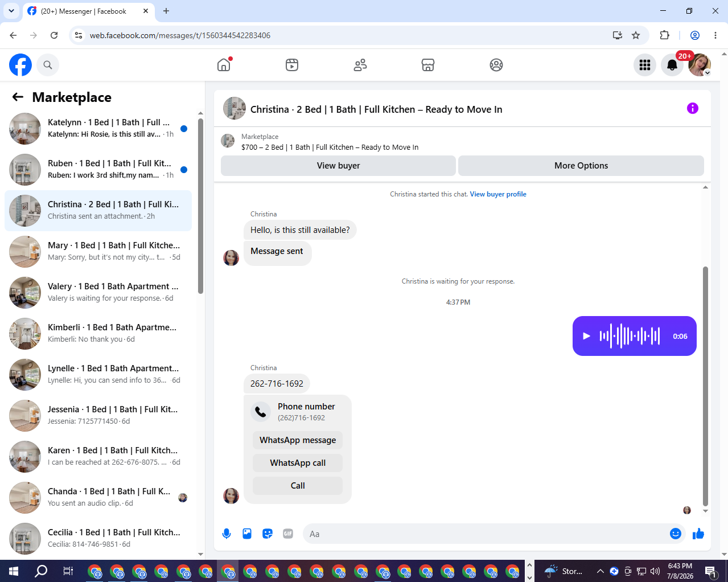Open Chrome tab search dropdown arrow

point(11,11)
